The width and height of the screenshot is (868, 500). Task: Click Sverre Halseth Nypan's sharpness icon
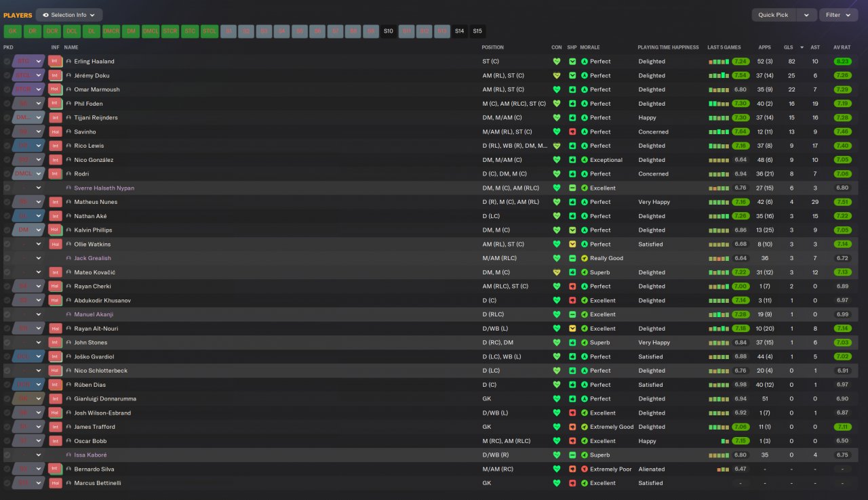572,188
